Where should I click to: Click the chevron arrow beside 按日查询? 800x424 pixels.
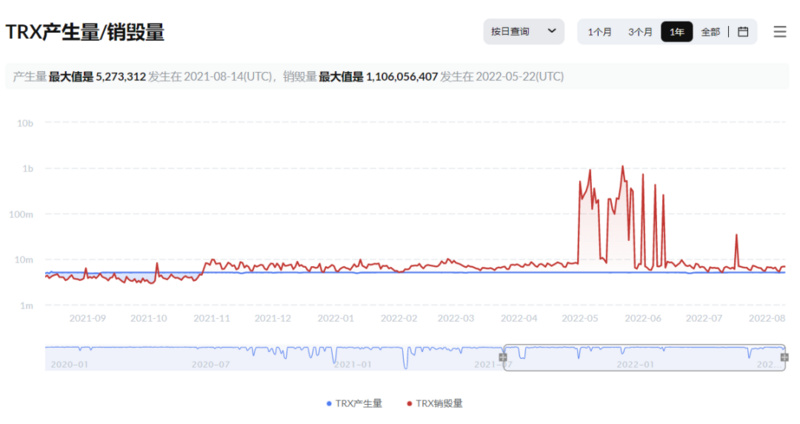click(551, 32)
